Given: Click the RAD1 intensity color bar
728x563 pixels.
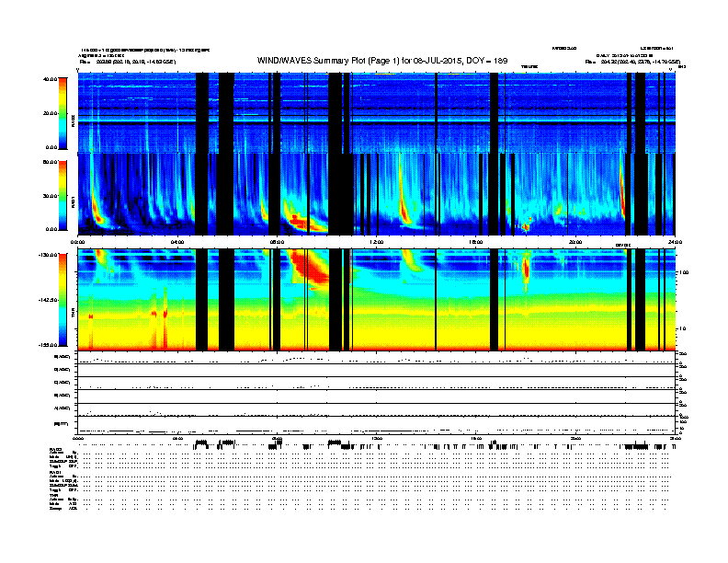Looking at the screenshot, I should coord(63,195).
